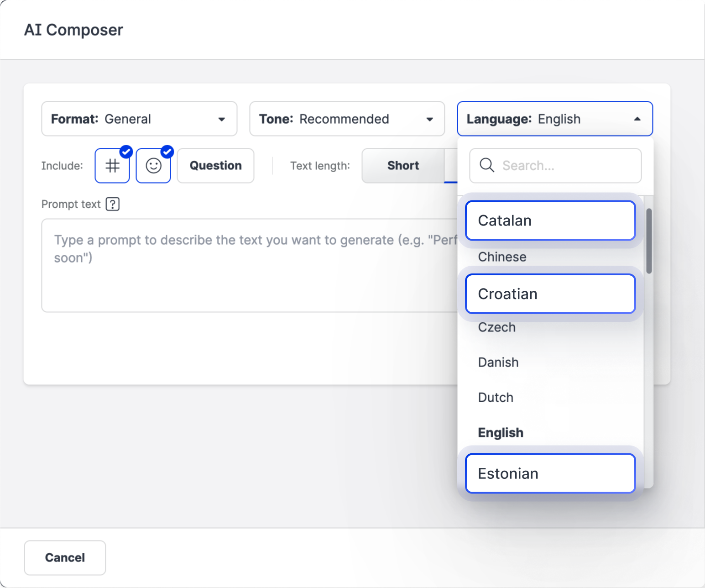
Task: Choose Catalan from the language list
Action: click(550, 220)
